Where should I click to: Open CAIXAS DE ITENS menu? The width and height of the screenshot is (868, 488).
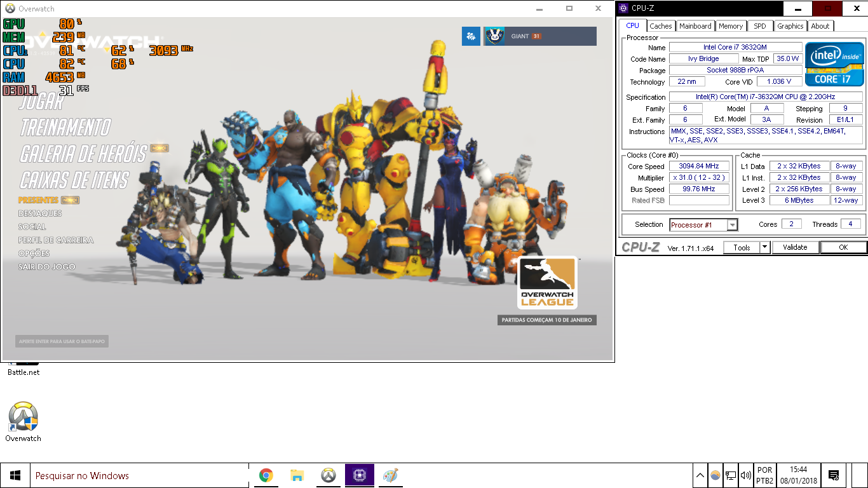click(x=74, y=180)
